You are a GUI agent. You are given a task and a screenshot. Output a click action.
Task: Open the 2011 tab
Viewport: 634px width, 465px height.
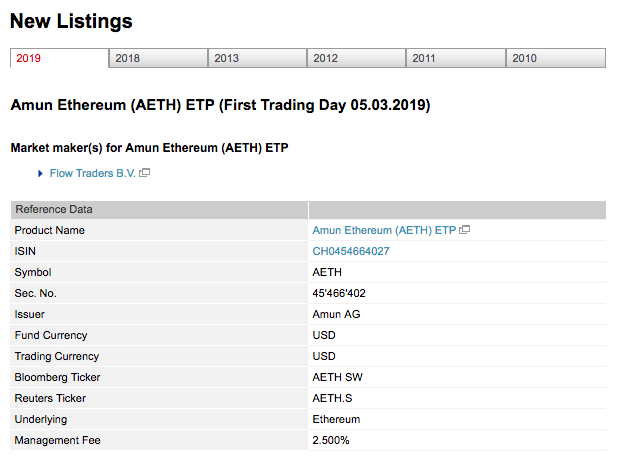(x=456, y=58)
